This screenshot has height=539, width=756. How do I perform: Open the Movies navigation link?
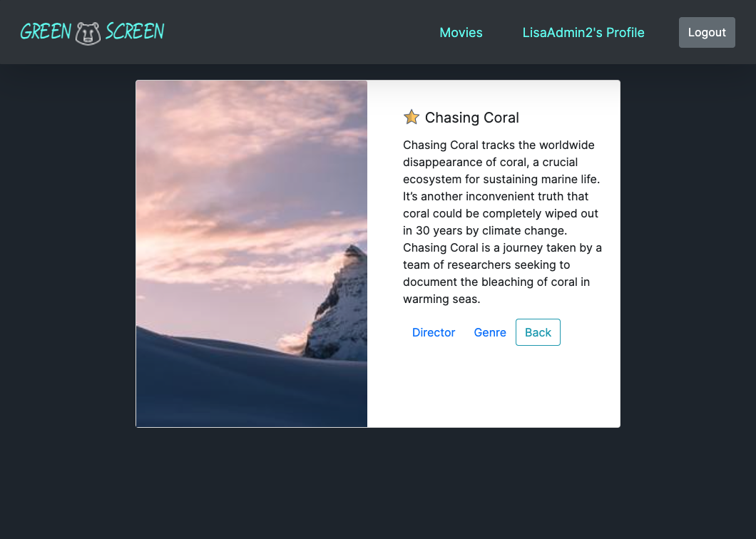(461, 32)
